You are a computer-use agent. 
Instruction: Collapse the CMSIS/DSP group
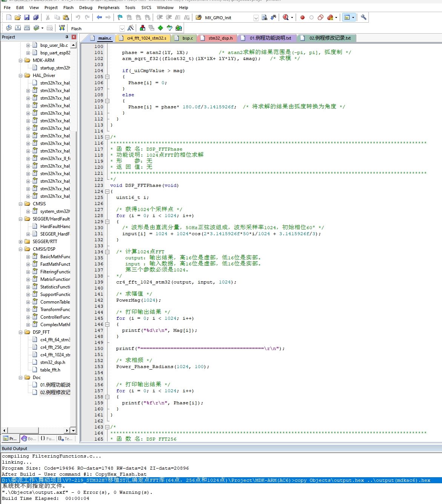click(21, 249)
